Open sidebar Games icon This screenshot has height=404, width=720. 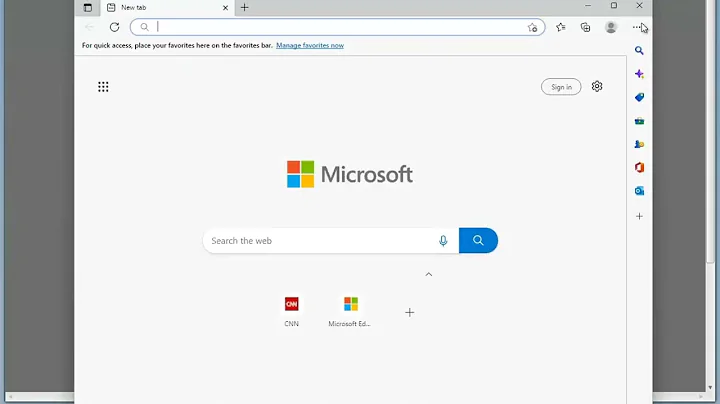(x=639, y=144)
